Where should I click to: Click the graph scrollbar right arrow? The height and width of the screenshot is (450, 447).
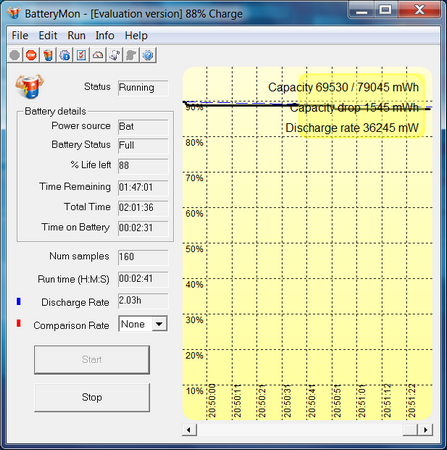[x=425, y=430]
